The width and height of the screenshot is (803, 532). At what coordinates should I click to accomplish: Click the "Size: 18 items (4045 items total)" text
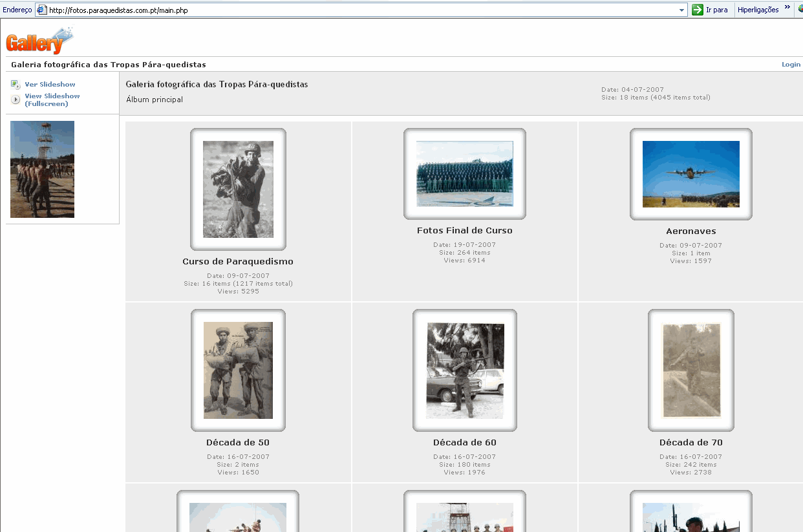pos(656,98)
